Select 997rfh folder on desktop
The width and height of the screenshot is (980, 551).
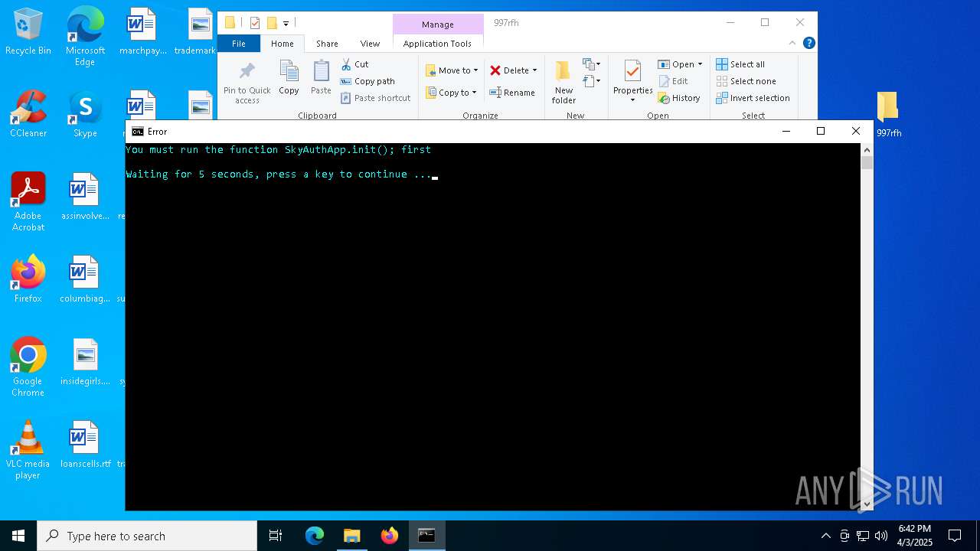[x=889, y=115]
